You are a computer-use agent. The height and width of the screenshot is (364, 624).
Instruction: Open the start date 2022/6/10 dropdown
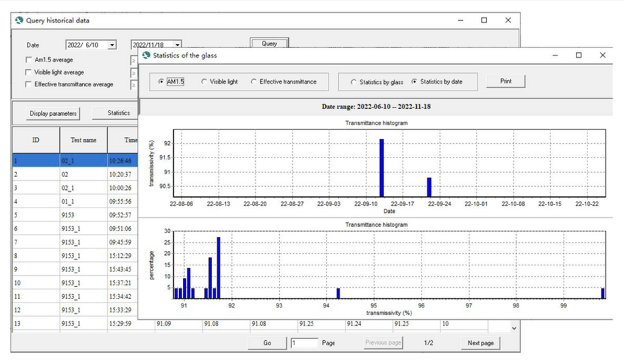[112, 45]
